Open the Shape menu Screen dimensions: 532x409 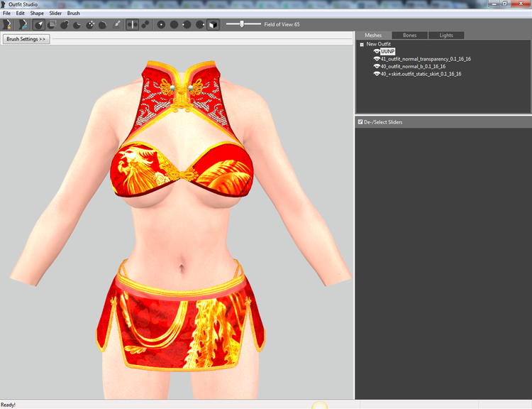(37, 13)
